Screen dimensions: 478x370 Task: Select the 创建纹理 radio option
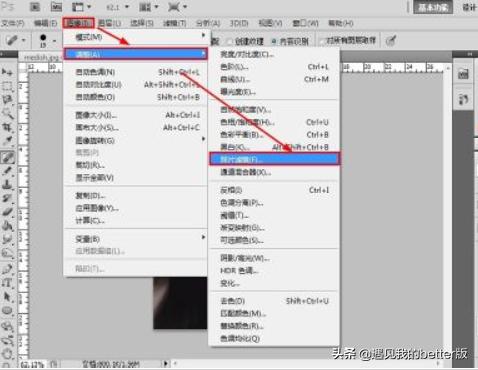(x=246, y=41)
